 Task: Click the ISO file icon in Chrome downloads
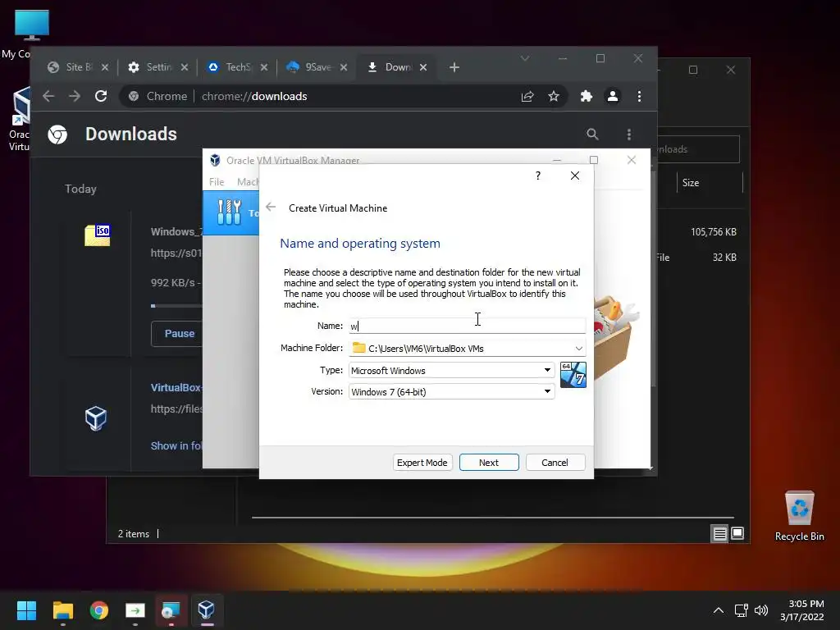click(98, 235)
